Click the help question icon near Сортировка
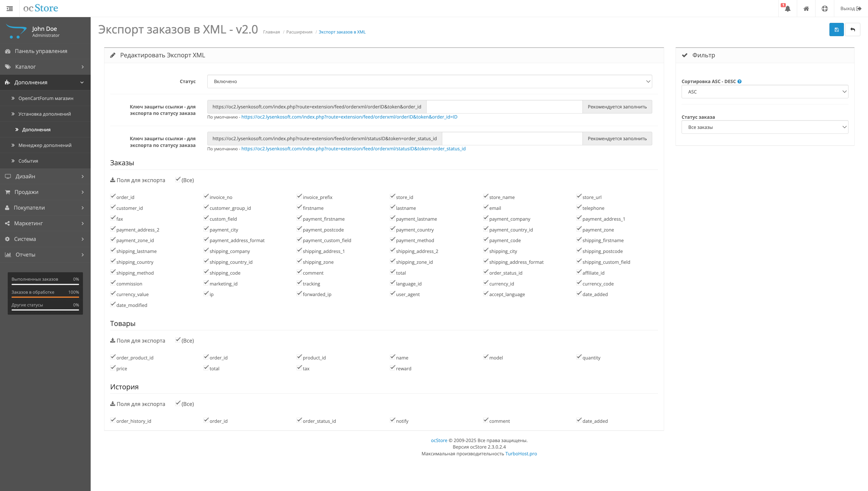Screen dimensions: 868x491 pos(739,81)
